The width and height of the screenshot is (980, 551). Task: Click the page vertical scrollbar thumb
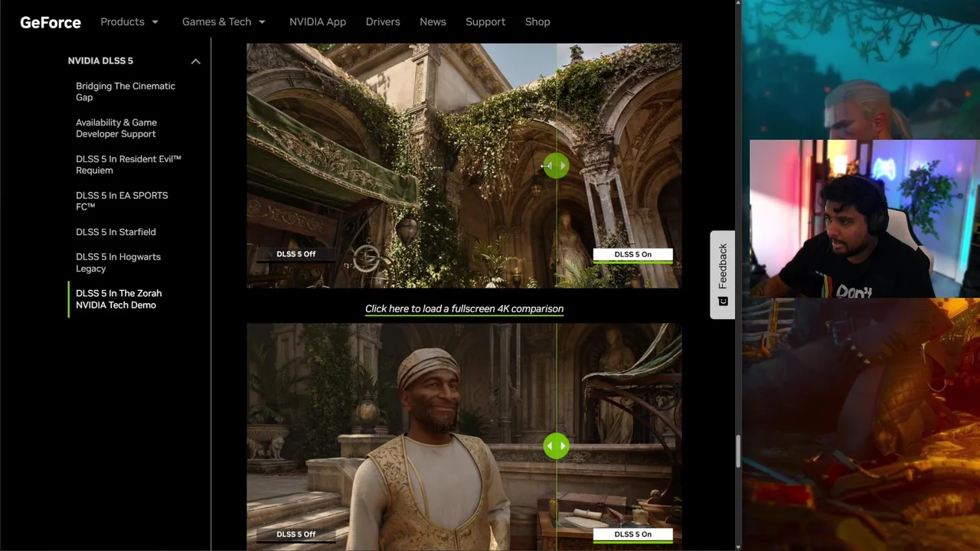pyautogui.click(x=738, y=452)
